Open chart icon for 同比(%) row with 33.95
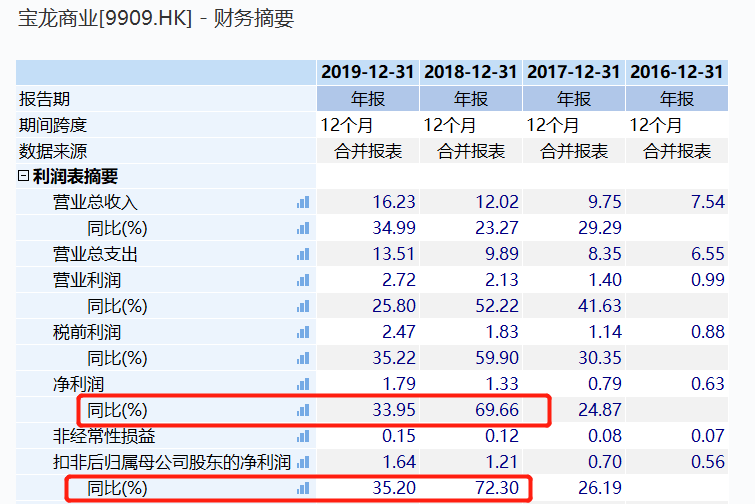Image resolution: width=755 pixels, height=504 pixels. 303,410
